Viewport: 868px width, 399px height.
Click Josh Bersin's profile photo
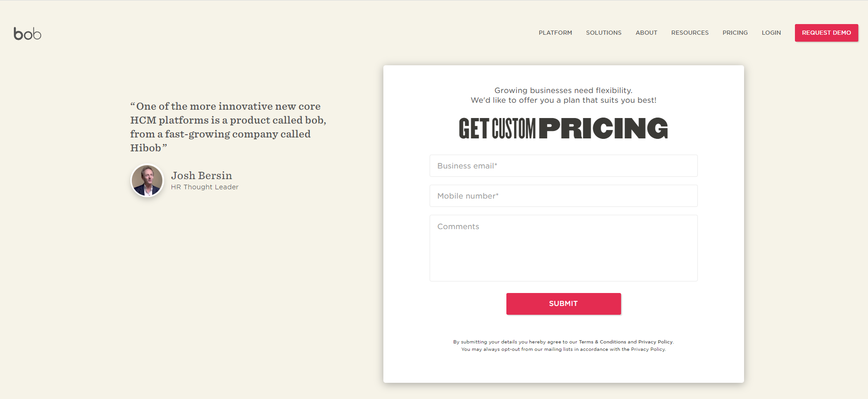147,181
